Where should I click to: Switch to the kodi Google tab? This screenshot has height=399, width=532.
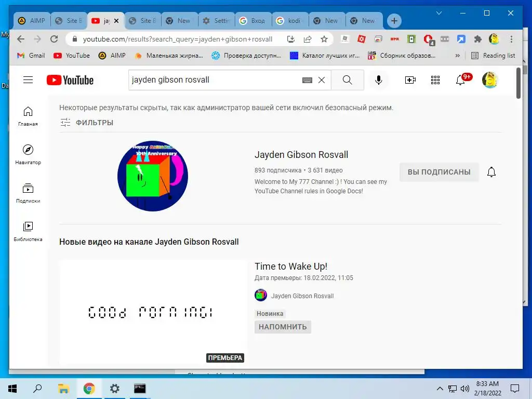pos(290,21)
